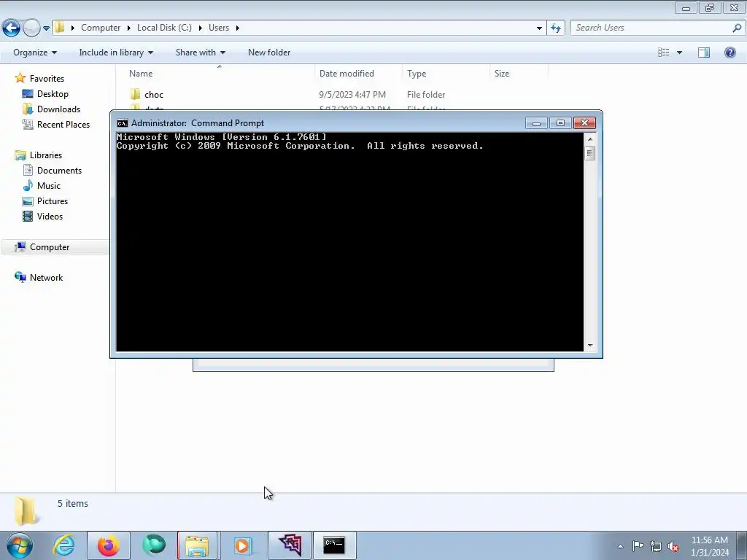This screenshot has height=560, width=747.
Task: Open the Share with menu
Action: (200, 52)
